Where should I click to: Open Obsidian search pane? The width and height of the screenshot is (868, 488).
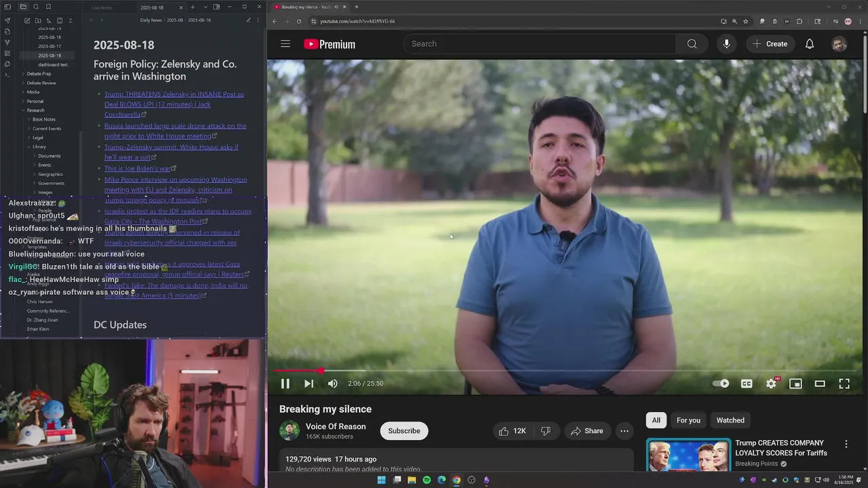pyautogui.click(x=36, y=7)
